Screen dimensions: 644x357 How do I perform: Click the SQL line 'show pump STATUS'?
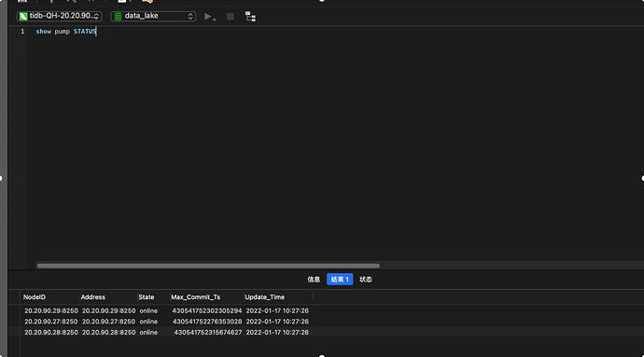pos(66,32)
